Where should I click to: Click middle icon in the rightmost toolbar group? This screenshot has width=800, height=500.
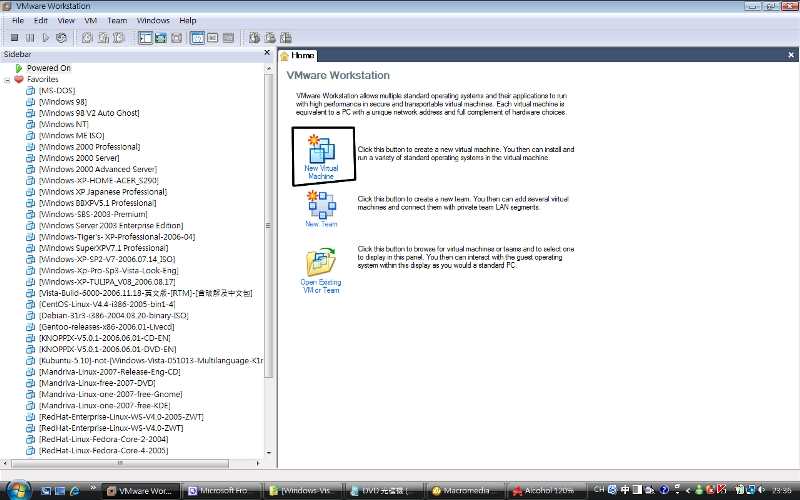[x=270, y=38]
